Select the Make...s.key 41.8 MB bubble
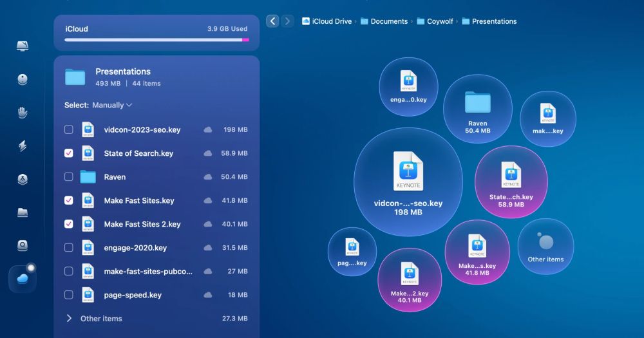This screenshot has width=644, height=338. (477, 252)
